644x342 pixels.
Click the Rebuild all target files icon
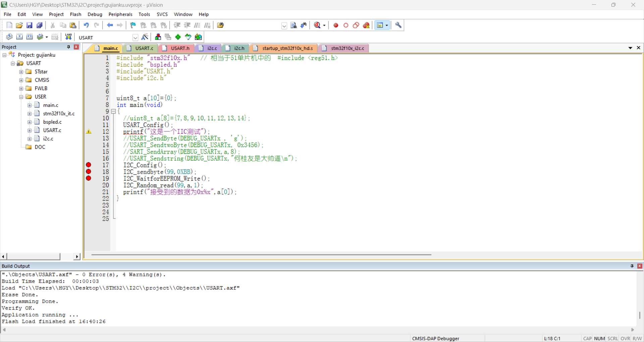point(30,37)
